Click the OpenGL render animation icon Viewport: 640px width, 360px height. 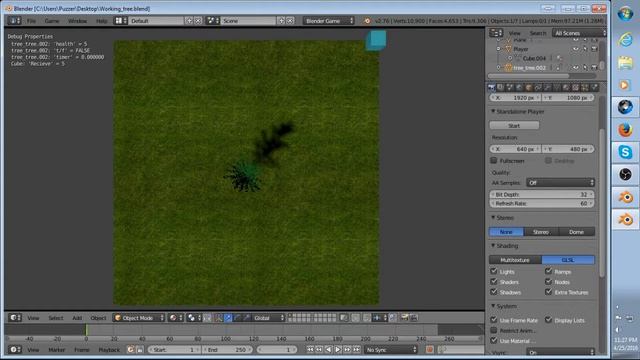pos(413,318)
